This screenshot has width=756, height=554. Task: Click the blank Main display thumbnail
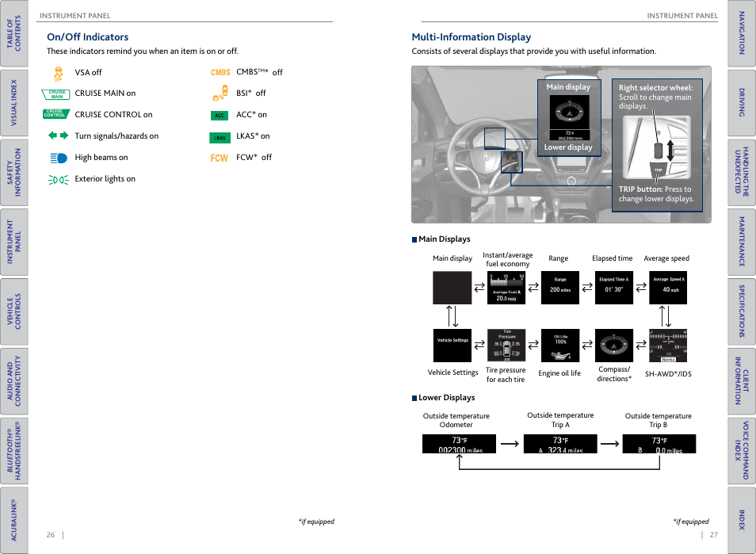click(452, 288)
